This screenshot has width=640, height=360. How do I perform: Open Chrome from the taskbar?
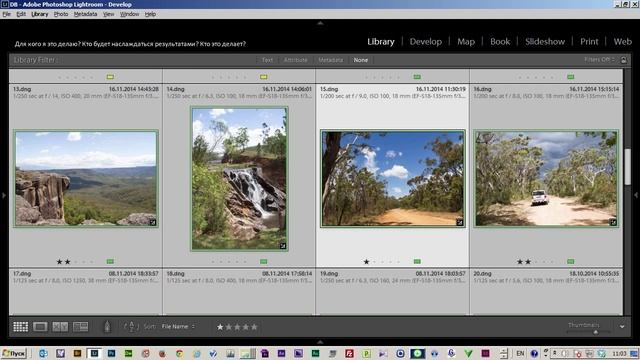[x=179, y=353]
